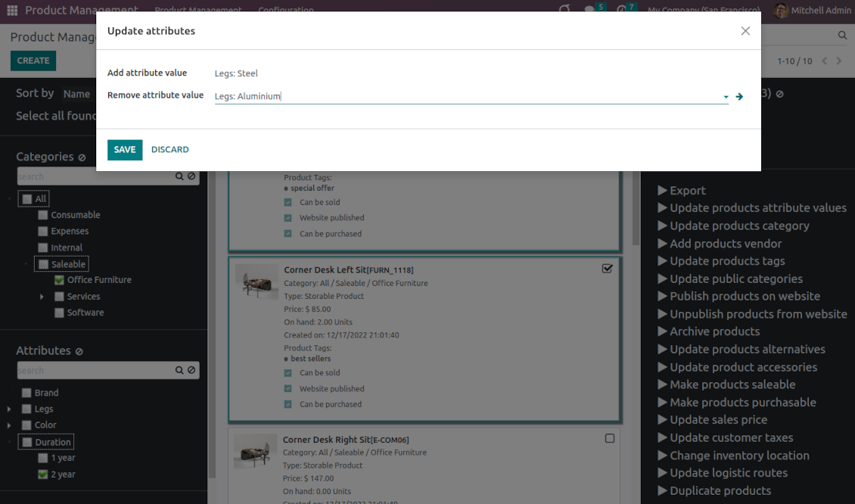Go to the previous page of products

[825, 61]
